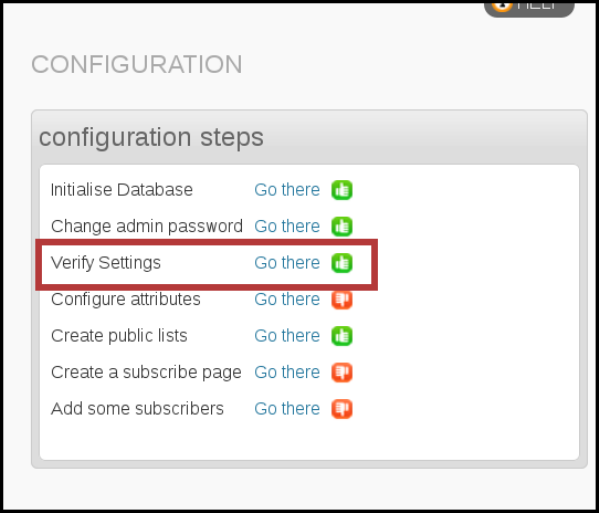
Task: Click the configuration steps panel header
Action: (309, 137)
